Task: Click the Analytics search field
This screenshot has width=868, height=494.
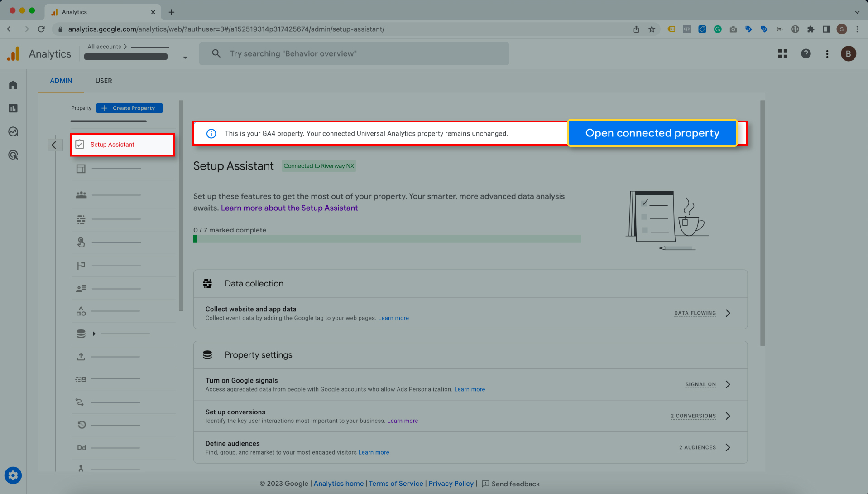Action: click(354, 53)
